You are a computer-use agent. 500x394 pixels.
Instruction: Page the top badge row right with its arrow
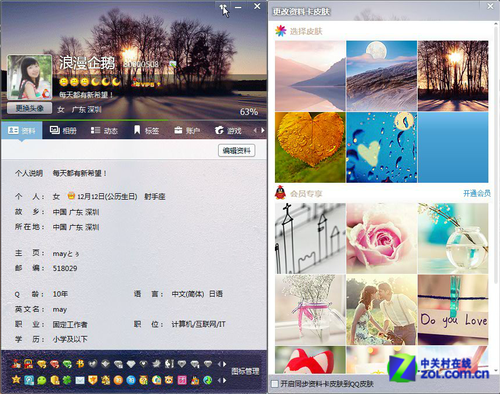(x=225, y=364)
